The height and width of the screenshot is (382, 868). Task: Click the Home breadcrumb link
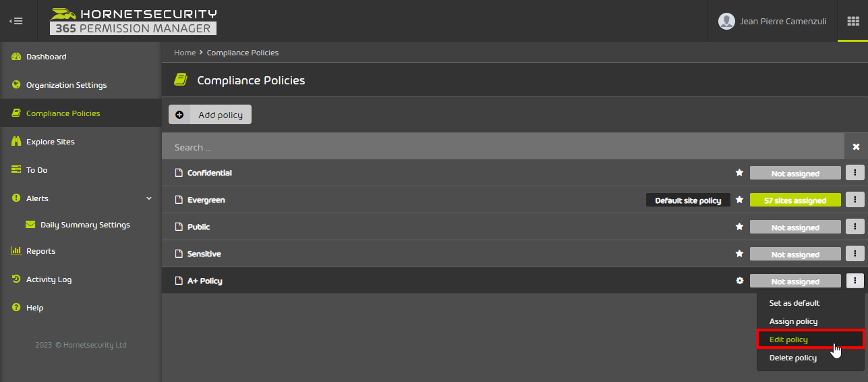pos(185,53)
